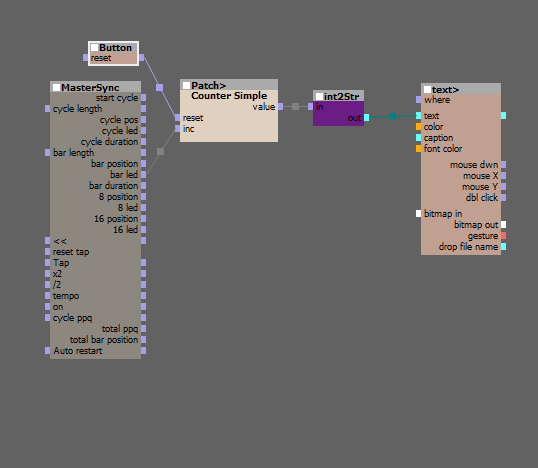Click MasterSync bar length input pin

pos(47,152)
